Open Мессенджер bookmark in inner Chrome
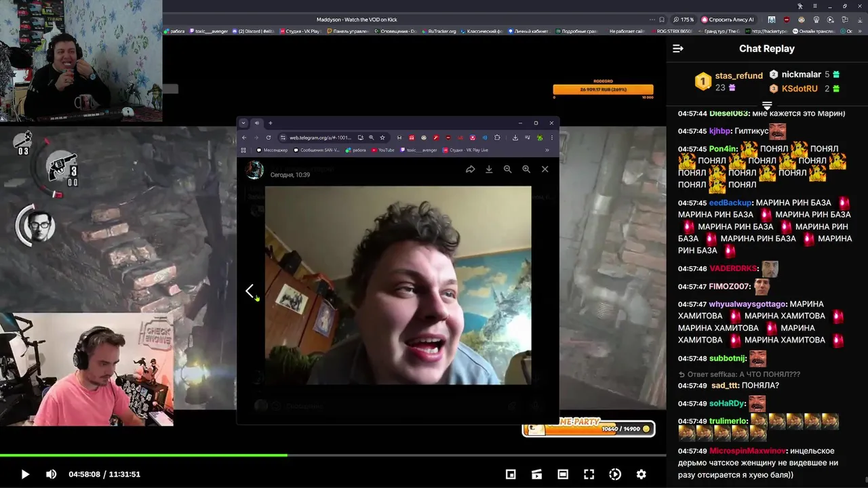Image resolution: width=868 pixels, height=488 pixels. [272, 150]
